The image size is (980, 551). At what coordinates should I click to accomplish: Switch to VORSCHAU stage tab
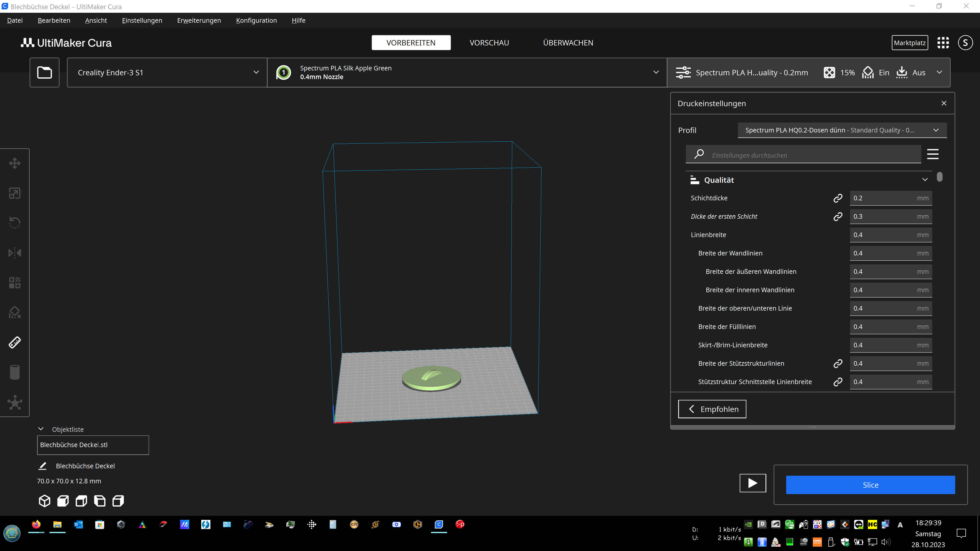(489, 43)
